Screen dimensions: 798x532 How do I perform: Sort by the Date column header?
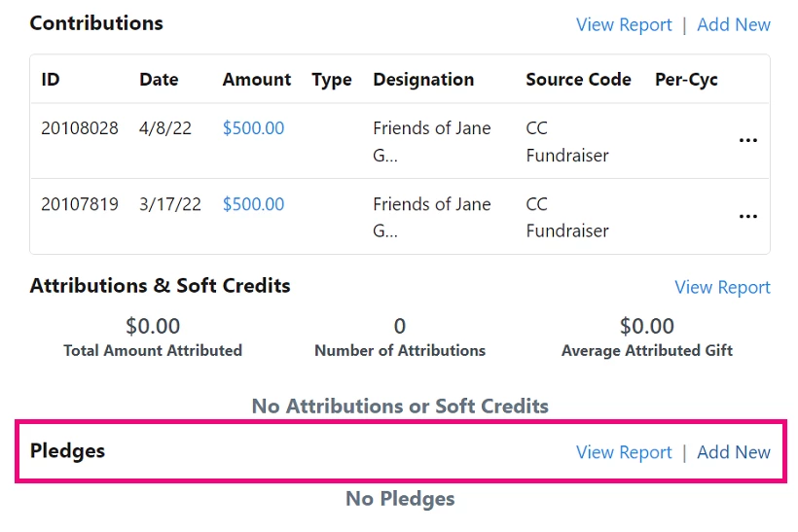click(x=159, y=80)
